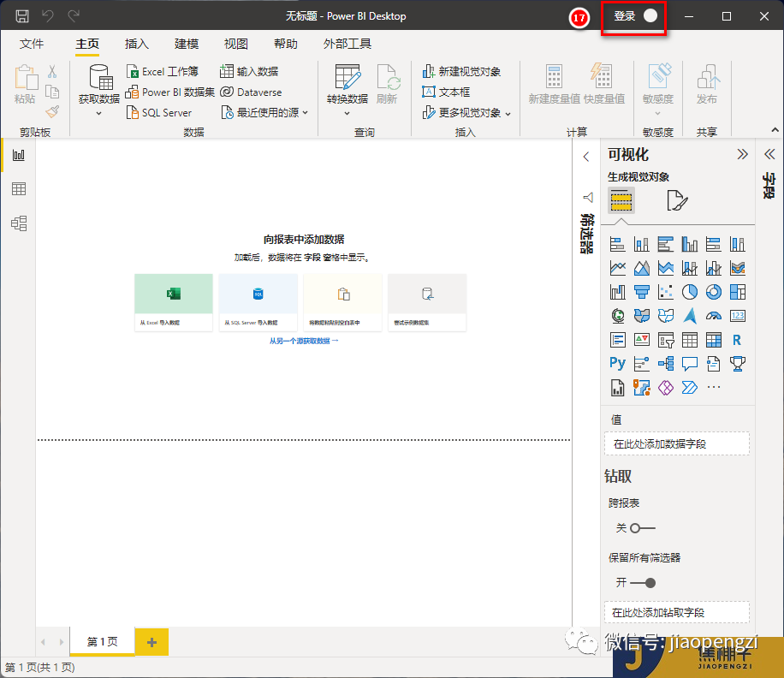Viewport: 784px width, 678px height.
Task: Toggle the 保留所有筛选器 switch
Action: pos(643,582)
